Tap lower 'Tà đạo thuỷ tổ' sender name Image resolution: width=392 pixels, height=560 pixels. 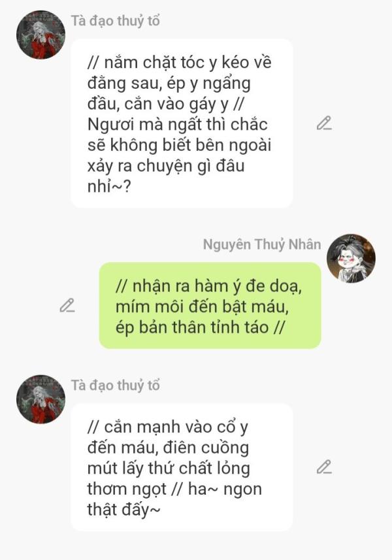click(x=116, y=386)
